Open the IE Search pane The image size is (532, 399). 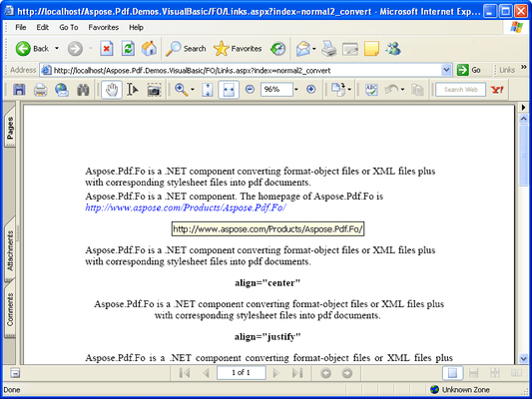pyautogui.click(x=186, y=49)
